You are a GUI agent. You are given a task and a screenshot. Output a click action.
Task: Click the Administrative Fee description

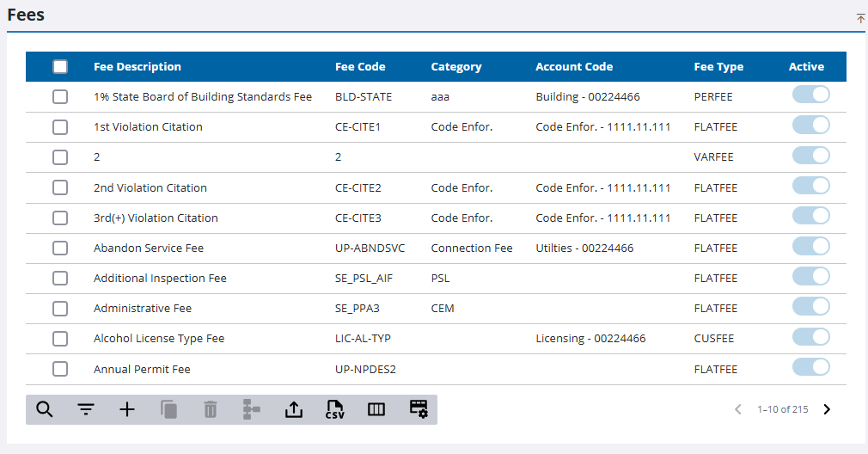(143, 309)
